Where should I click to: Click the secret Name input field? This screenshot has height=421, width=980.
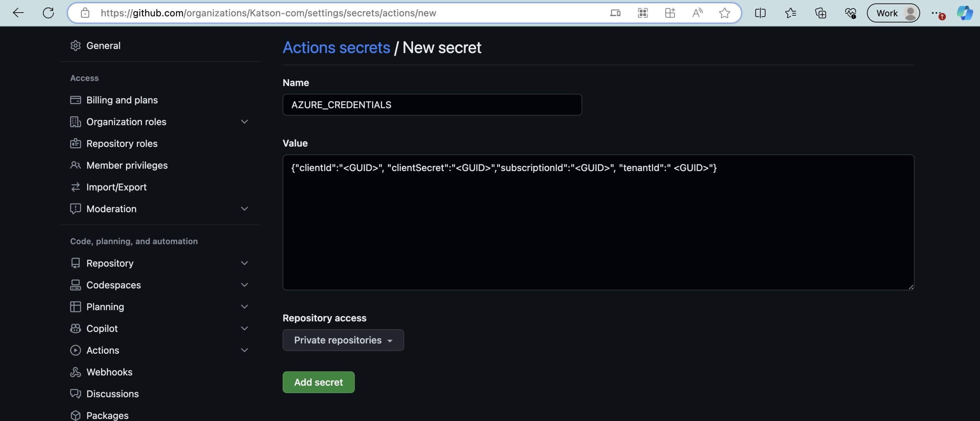[432, 105]
